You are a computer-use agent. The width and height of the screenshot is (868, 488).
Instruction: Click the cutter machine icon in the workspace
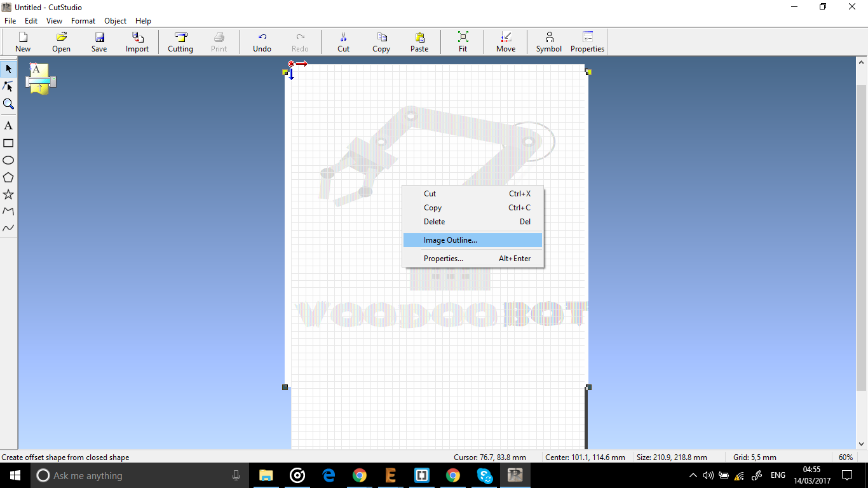pyautogui.click(x=41, y=79)
